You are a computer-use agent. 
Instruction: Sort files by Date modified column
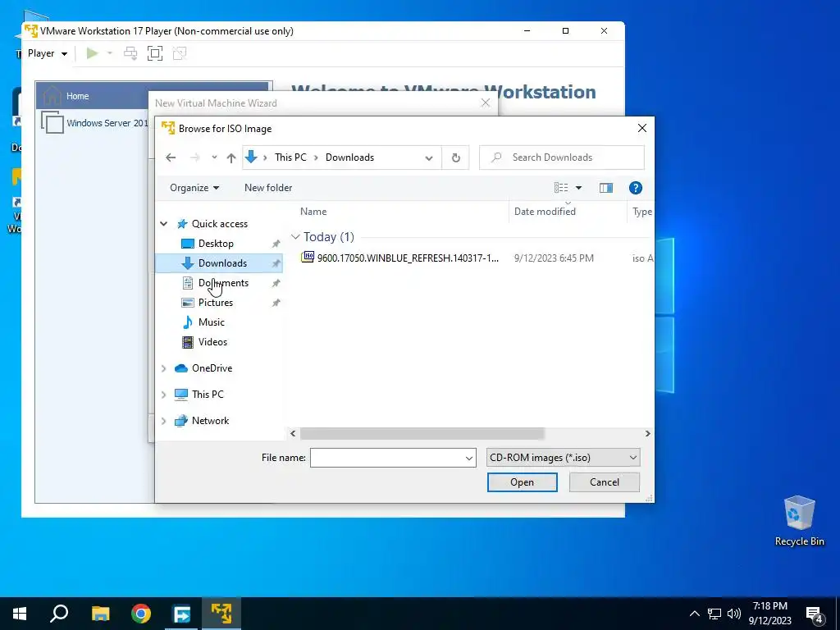click(545, 212)
